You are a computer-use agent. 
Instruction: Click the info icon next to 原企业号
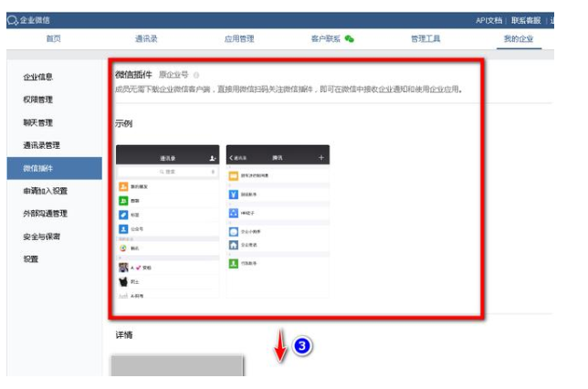click(196, 76)
